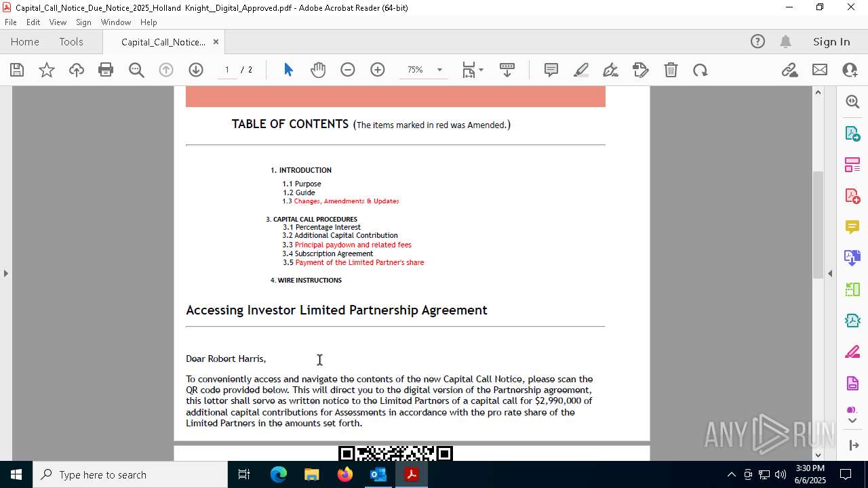Viewport: 868px width, 488px height.
Task: Open the View menu
Action: click(x=58, y=22)
